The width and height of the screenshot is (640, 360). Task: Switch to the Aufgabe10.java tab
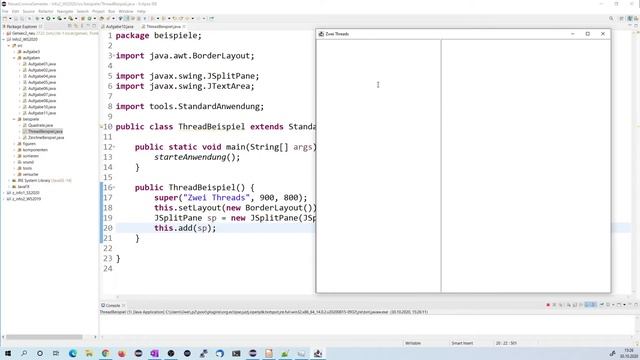[x=118, y=27]
